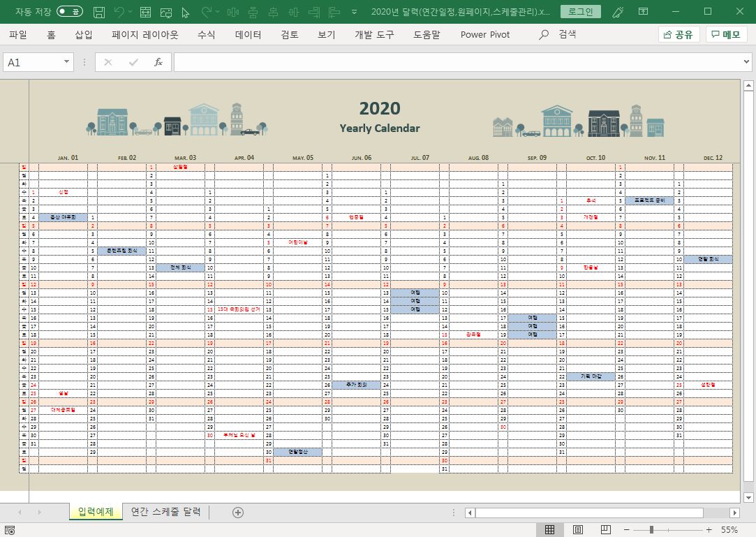756x537 pixels.
Task: Expand the formula bar
Action: [747, 62]
